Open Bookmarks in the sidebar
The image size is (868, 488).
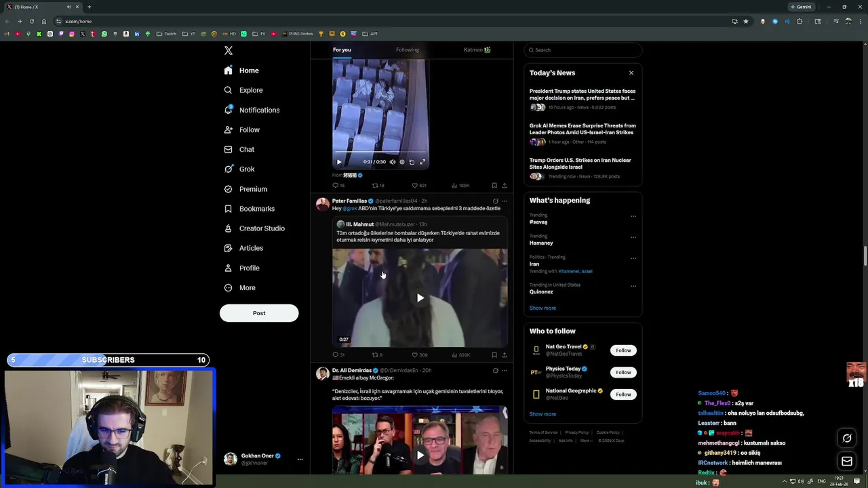click(249, 209)
